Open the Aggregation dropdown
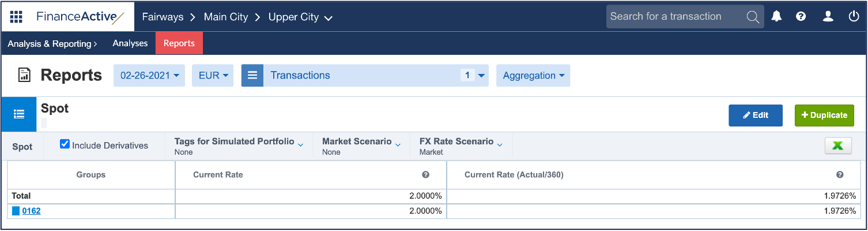 pyautogui.click(x=533, y=76)
